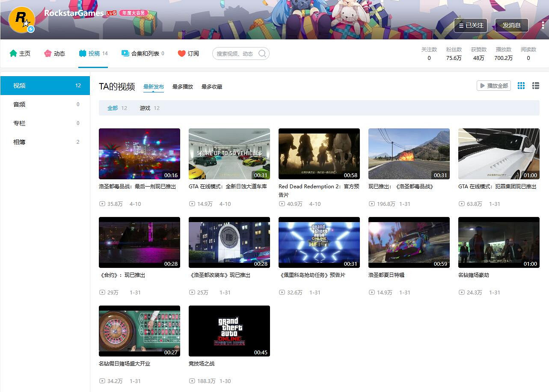
Task: Click the playlist icon beside 合集和列表
Action: point(124,53)
